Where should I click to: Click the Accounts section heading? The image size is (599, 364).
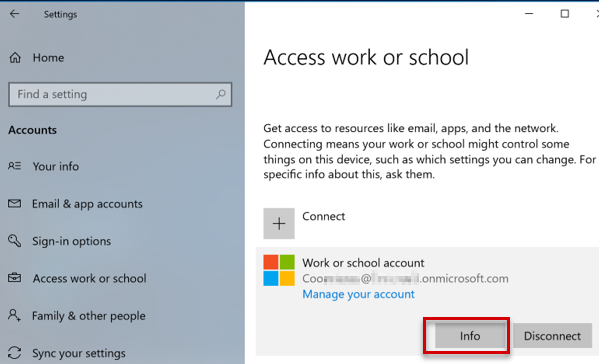tap(32, 130)
